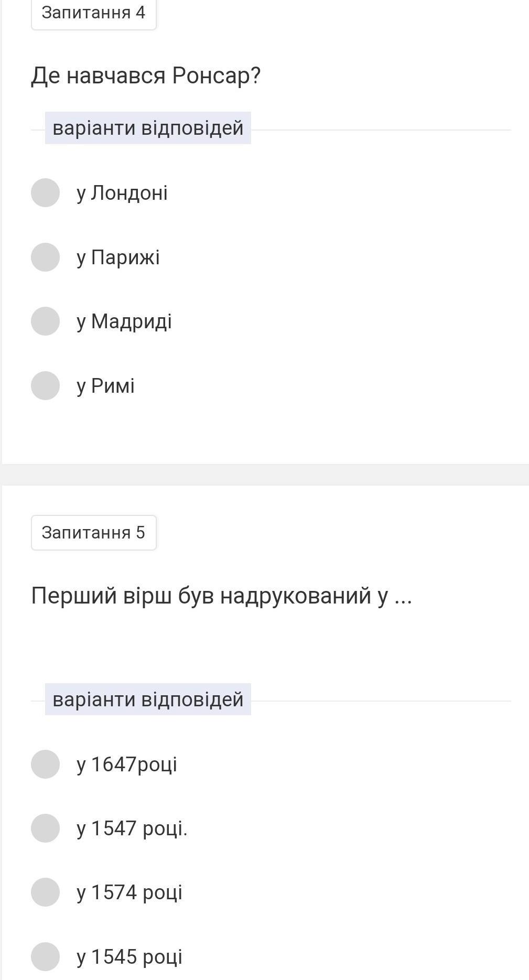Click the "у Парижі" answer text

(118, 257)
